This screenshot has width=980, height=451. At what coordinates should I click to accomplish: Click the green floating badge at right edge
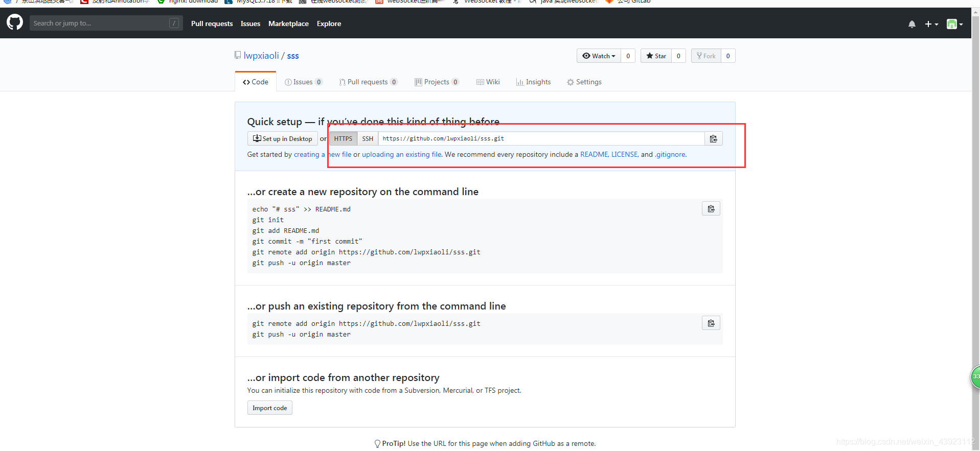(x=975, y=377)
